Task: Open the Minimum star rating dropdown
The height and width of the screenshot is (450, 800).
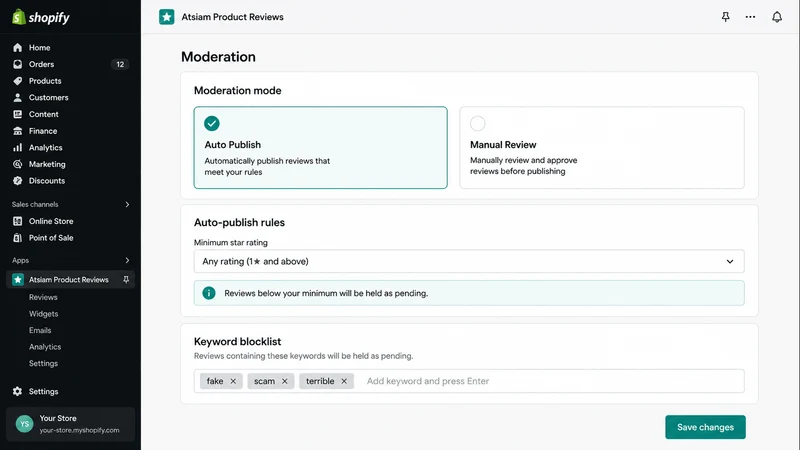Action: [x=469, y=261]
